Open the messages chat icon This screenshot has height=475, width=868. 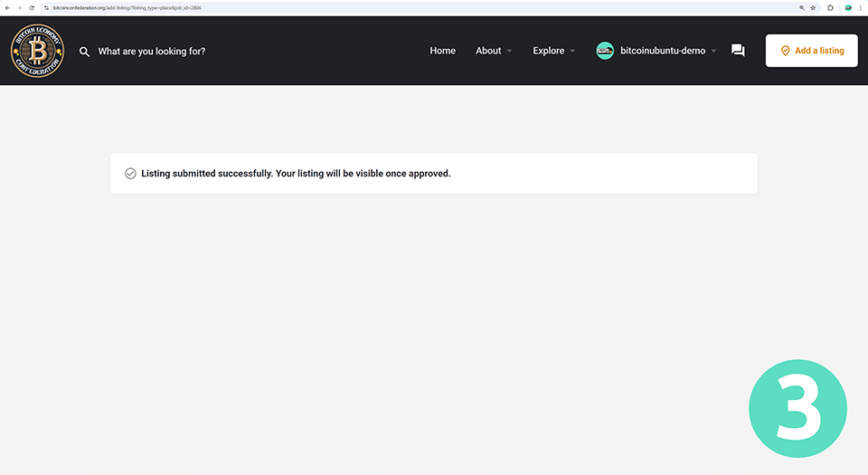tap(738, 51)
